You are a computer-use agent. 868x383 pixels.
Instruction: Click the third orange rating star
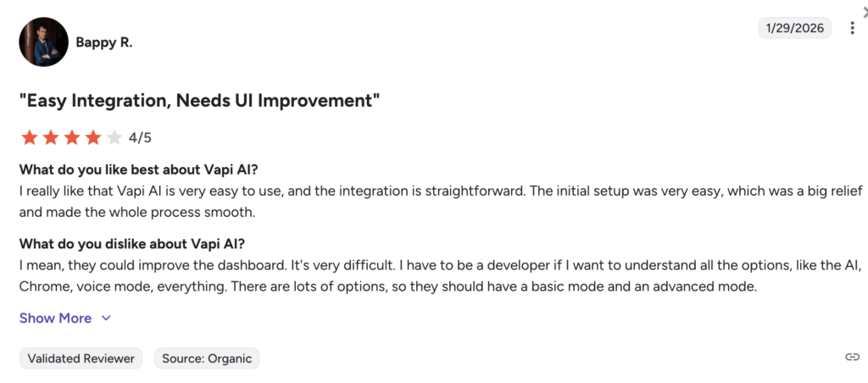[72, 137]
